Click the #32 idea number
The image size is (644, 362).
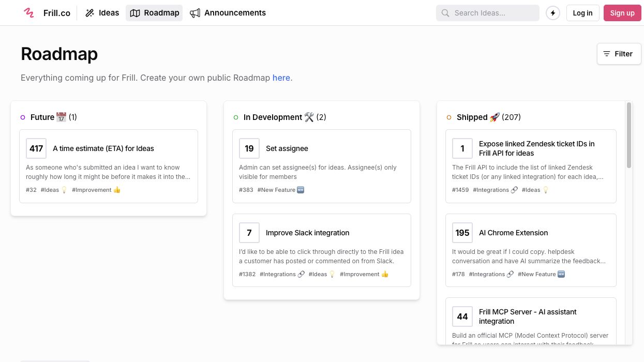coord(32,190)
